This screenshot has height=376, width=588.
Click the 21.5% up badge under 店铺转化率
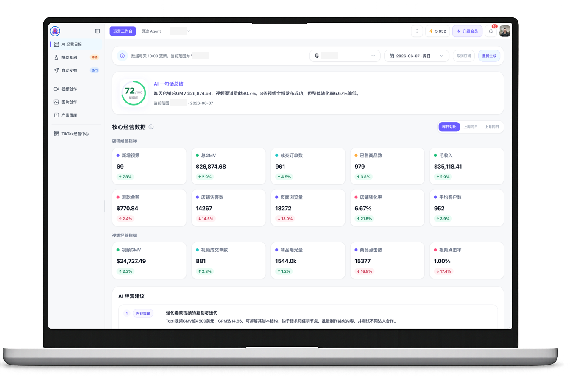tap(365, 219)
